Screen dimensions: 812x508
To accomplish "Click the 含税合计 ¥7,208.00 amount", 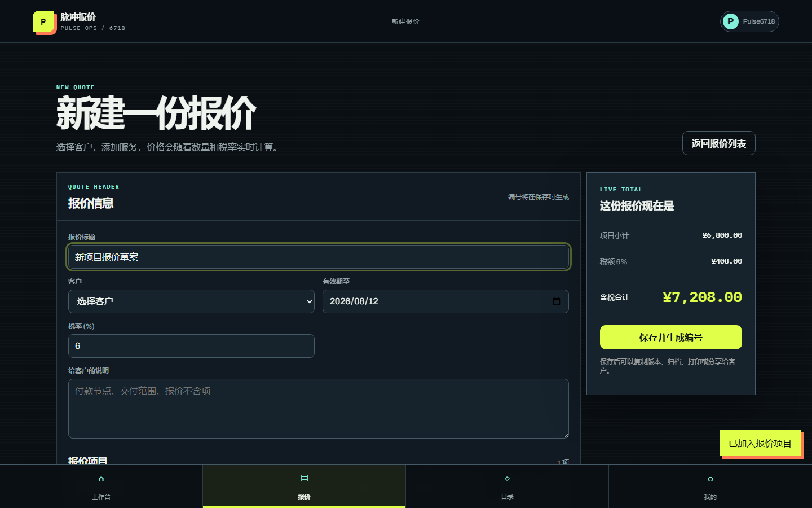I will tap(702, 297).
